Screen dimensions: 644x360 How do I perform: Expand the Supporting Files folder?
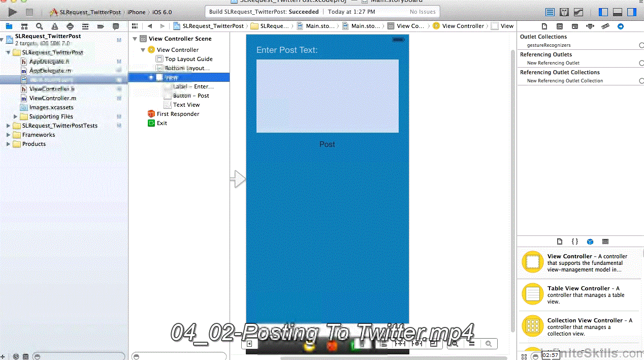click(15, 116)
